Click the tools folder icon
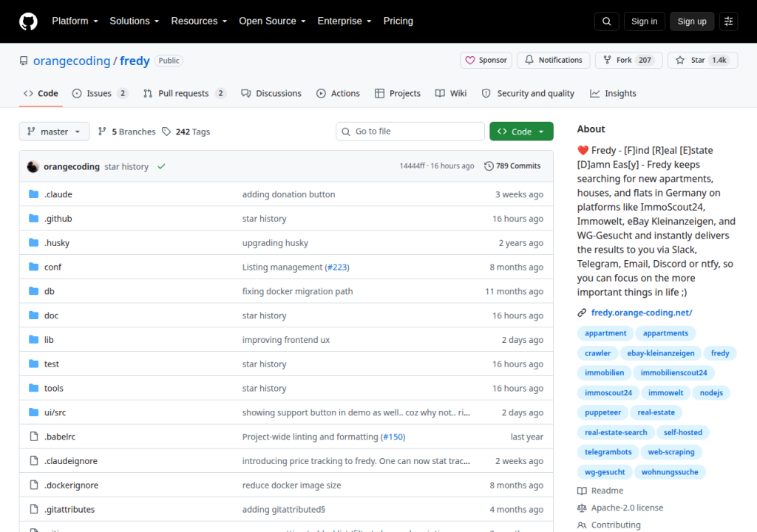The height and width of the screenshot is (532, 757). (x=33, y=388)
